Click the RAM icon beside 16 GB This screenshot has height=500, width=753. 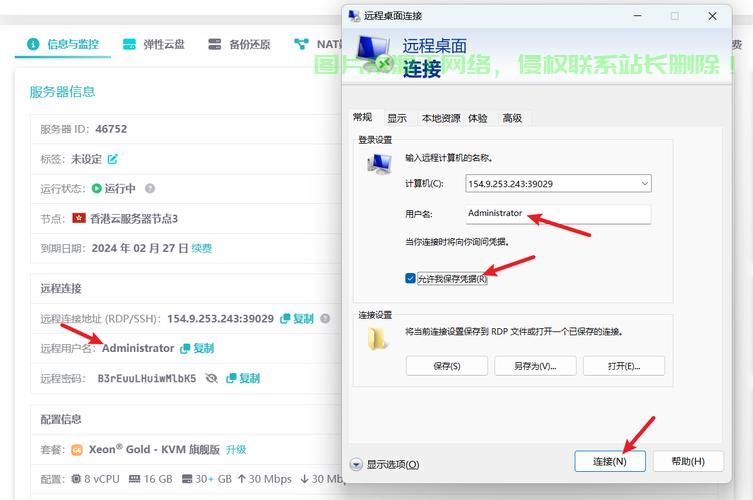pyautogui.click(x=134, y=479)
